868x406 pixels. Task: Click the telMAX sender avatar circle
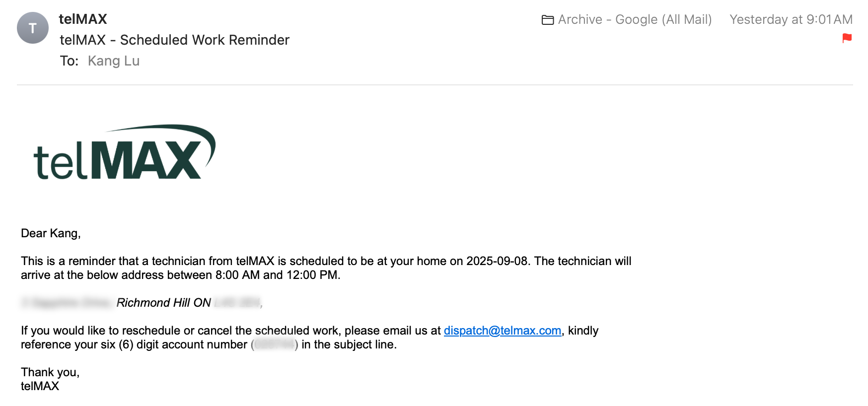(x=33, y=28)
